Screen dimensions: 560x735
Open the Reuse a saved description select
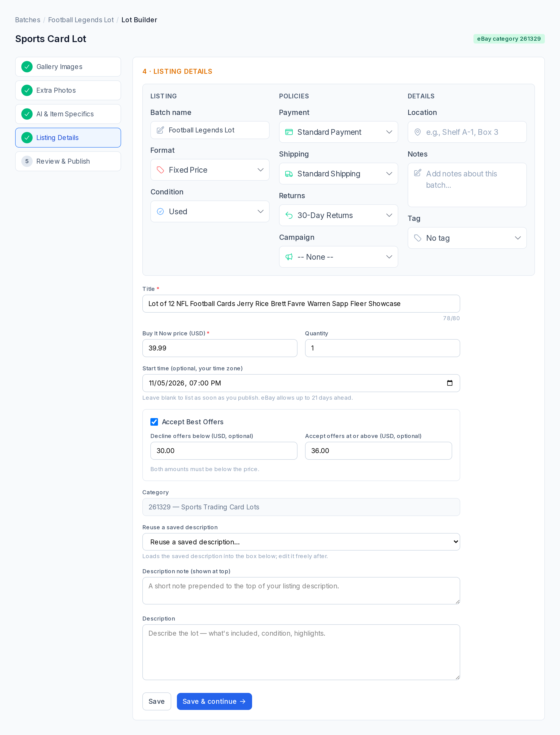pyautogui.click(x=301, y=542)
